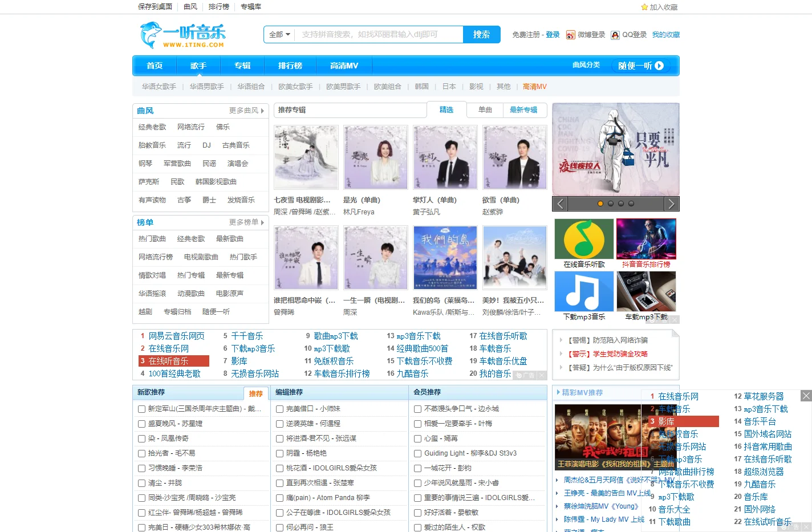
Task: Open the 在线音乐听歌 green music icon
Action: 584,239
